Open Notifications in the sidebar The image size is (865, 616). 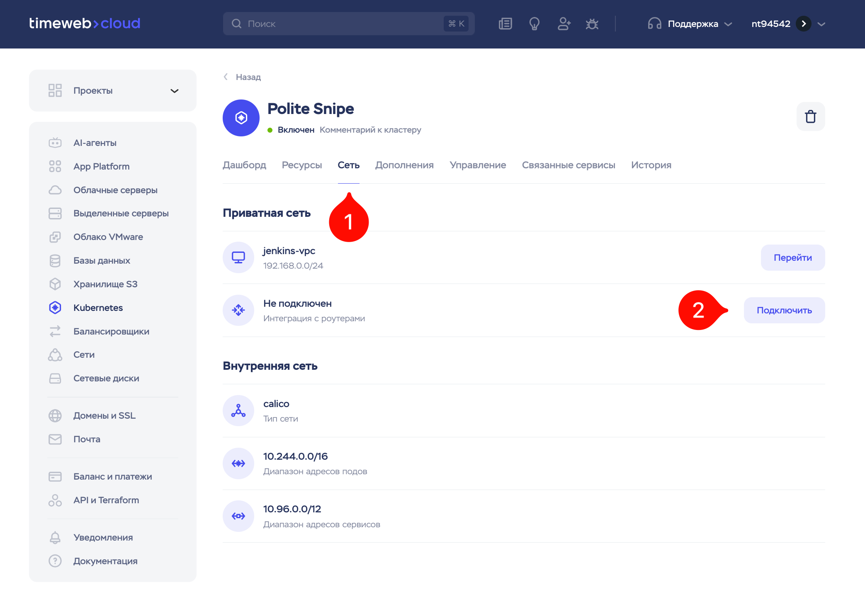[x=103, y=537]
